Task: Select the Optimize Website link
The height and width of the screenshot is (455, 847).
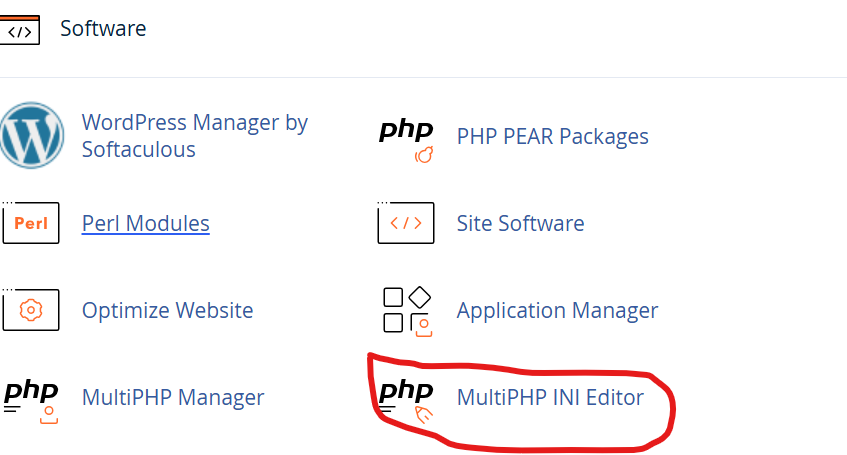Action: click(x=167, y=310)
